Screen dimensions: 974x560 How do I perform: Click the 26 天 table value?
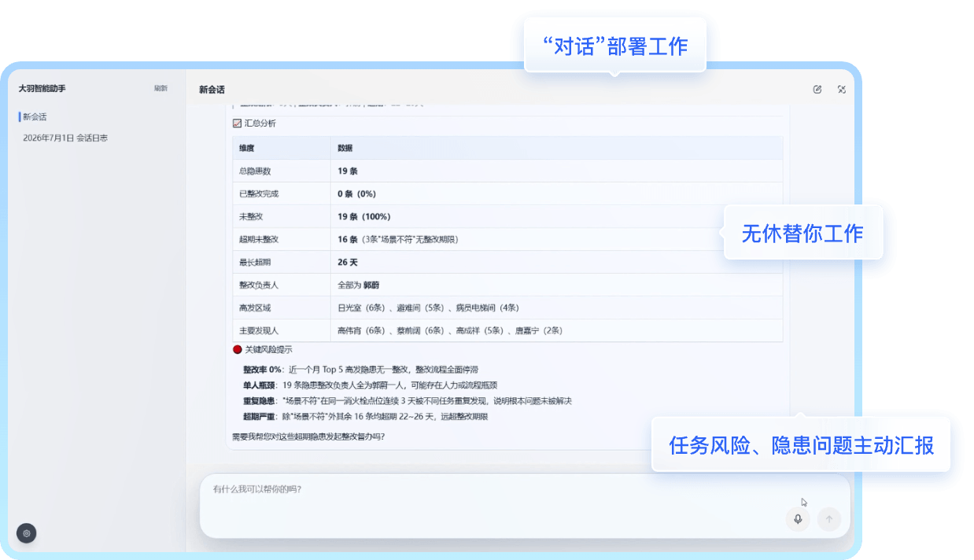[348, 262]
